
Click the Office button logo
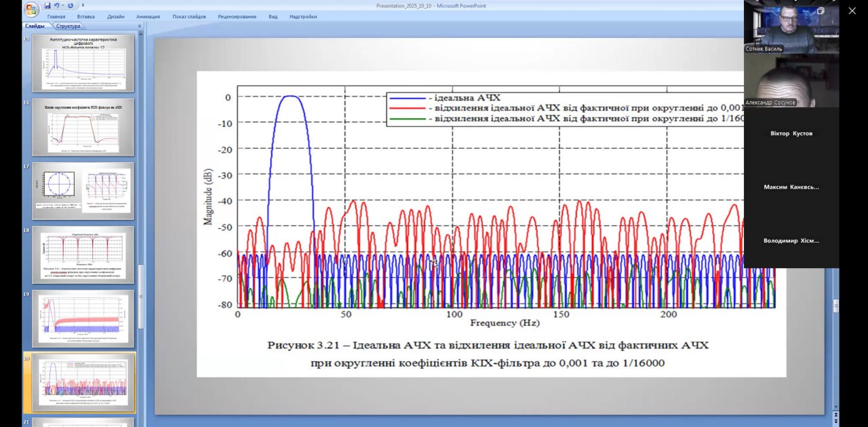click(31, 9)
